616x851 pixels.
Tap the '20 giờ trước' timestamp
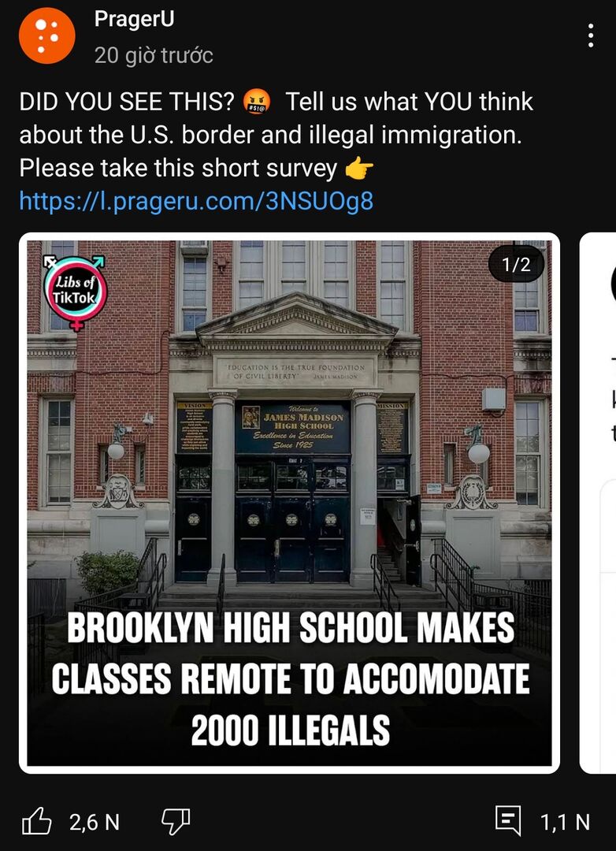pos(154,55)
